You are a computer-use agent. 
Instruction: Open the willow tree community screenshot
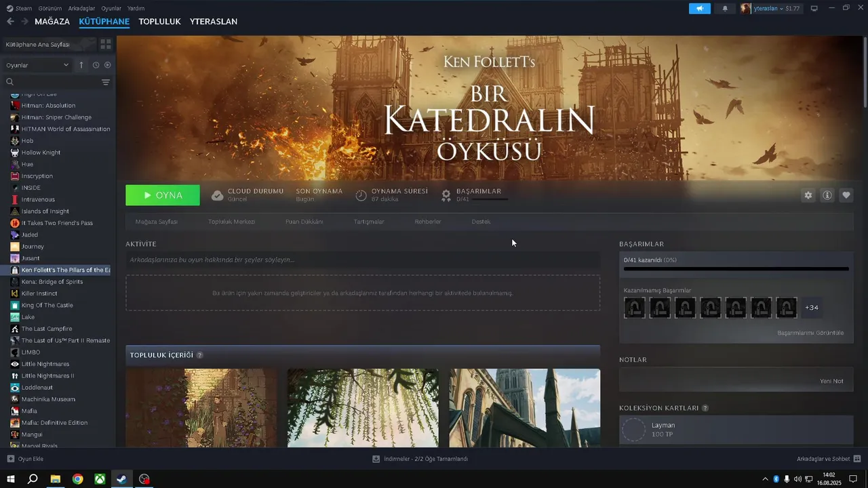[x=363, y=408]
